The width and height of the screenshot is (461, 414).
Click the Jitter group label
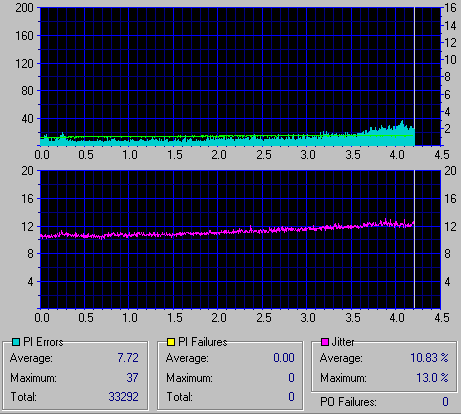[x=343, y=342]
